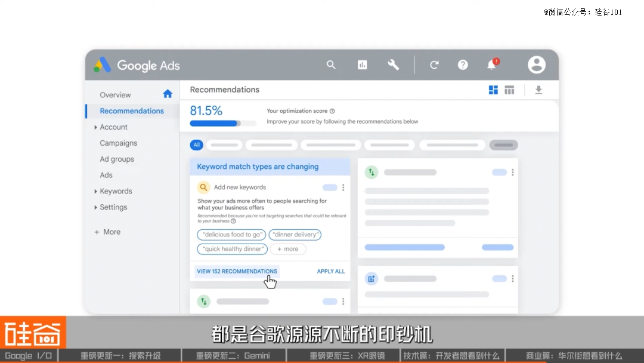The height and width of the screenshot is (363, 644).
Task: Open three-dot menu on lower right card
Action: coord(513,279)
